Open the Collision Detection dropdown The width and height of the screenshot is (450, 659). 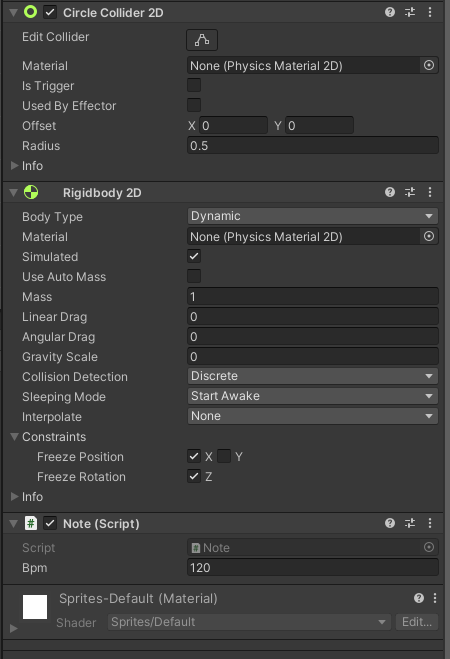click(x=313, y=376)
